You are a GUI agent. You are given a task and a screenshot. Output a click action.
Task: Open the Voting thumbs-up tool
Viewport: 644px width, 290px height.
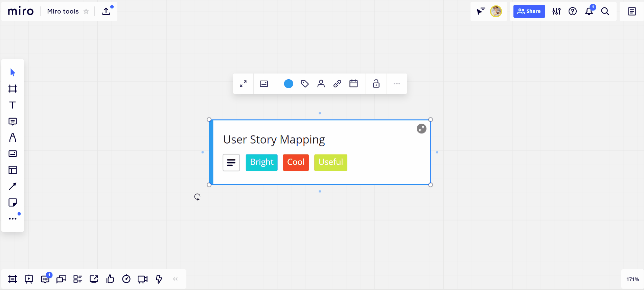110,279
